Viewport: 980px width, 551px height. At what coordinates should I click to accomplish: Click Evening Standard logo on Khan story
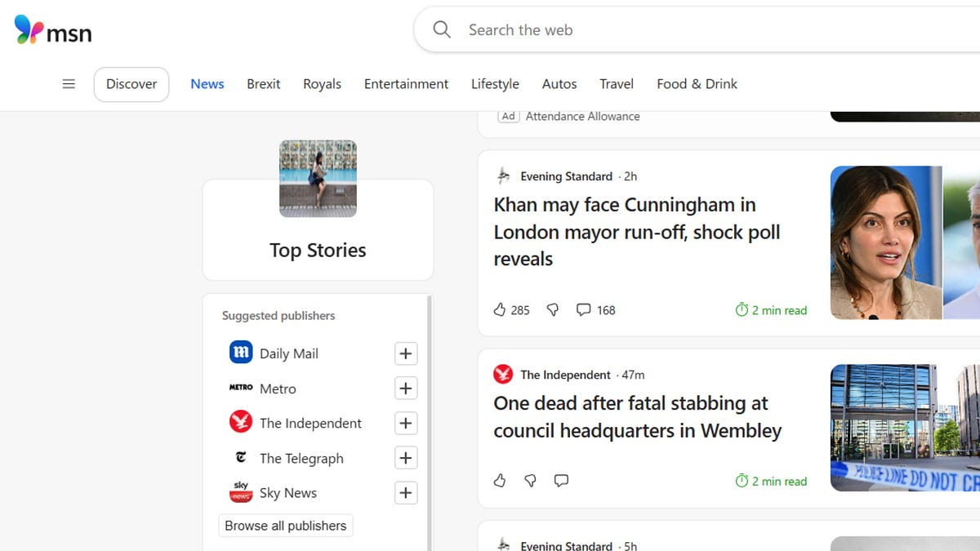pyautogui.click(x=503, y=176)
